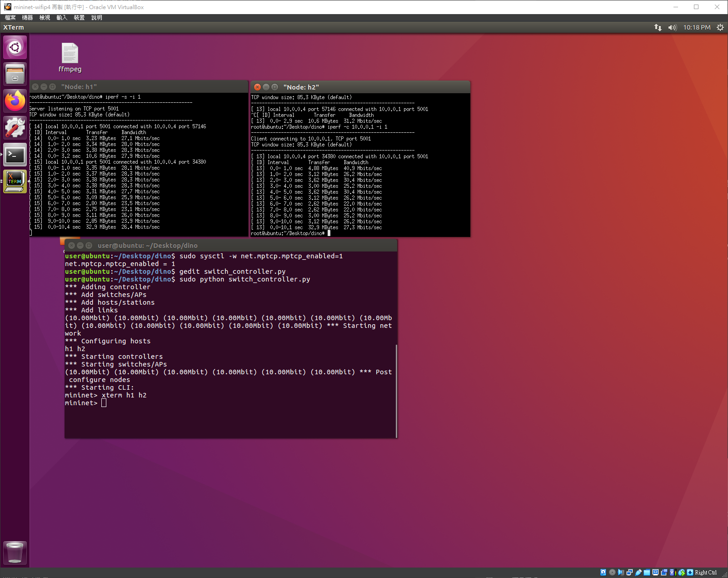
Task: Open the 檢視 menu
Action: 45,18
